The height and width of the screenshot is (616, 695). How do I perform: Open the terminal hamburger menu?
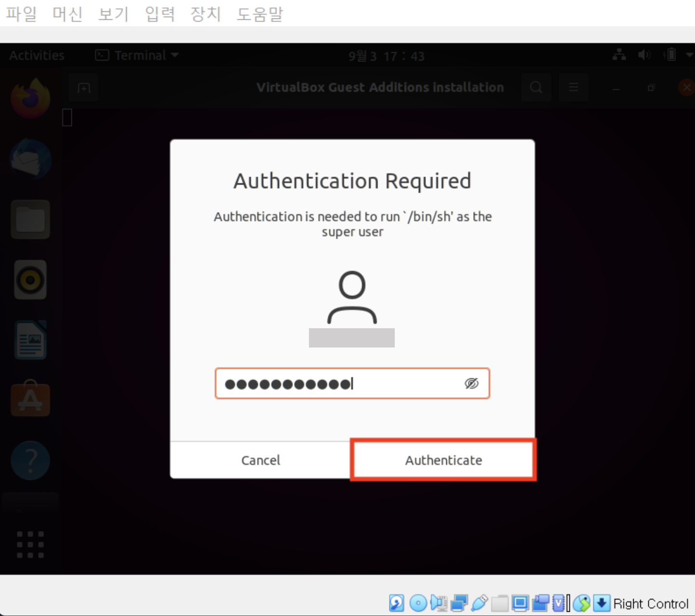coord(573,88)
